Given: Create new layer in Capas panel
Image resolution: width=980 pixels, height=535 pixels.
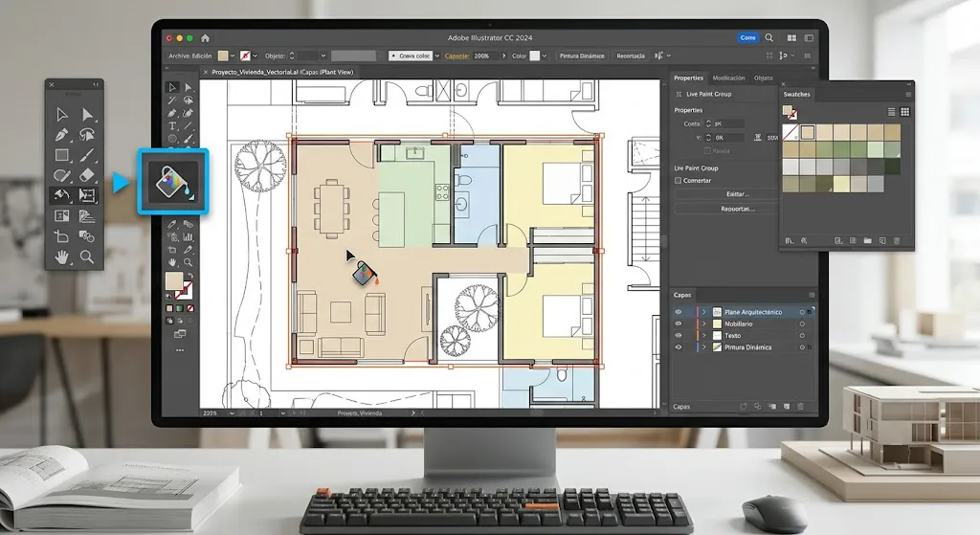Looking at the screenshot, I should pos(787,406).
